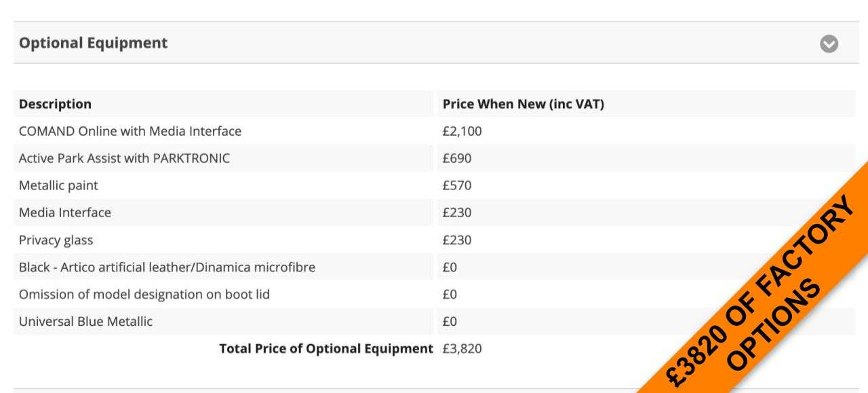Click the Black Artico artificial leather entry
This screenshot has width=868, height=393.
point(167,267)
